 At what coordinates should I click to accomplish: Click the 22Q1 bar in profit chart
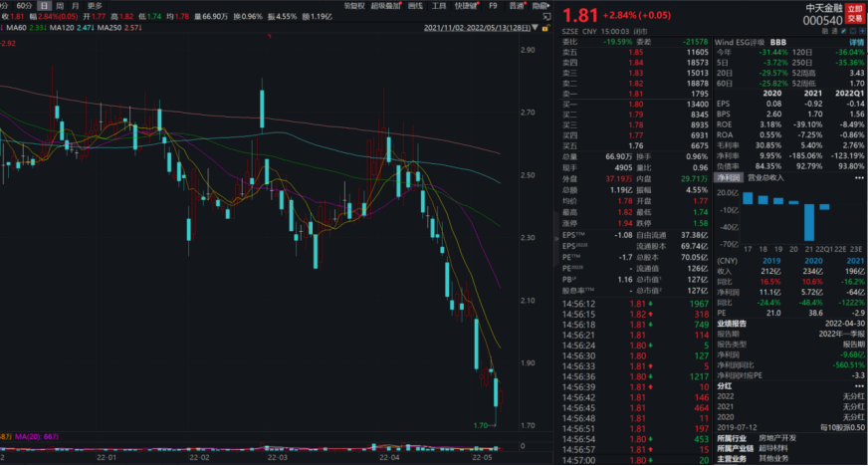tap(824, 207)
